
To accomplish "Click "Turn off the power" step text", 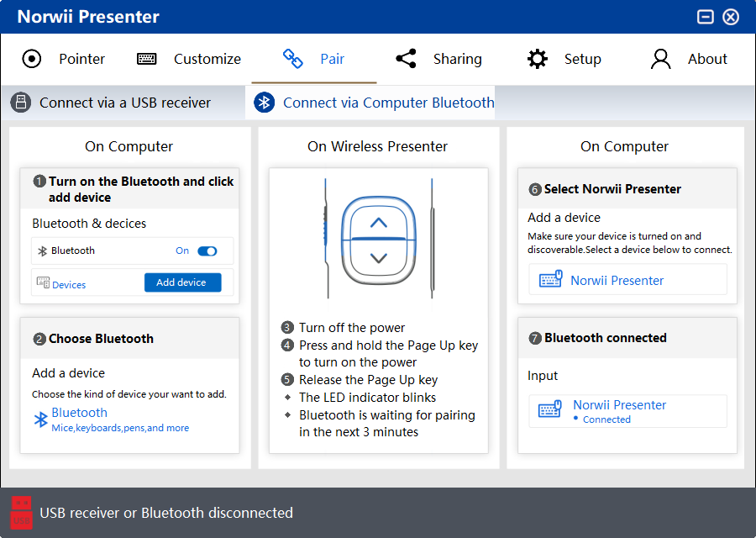I will [x=352, y=328].
